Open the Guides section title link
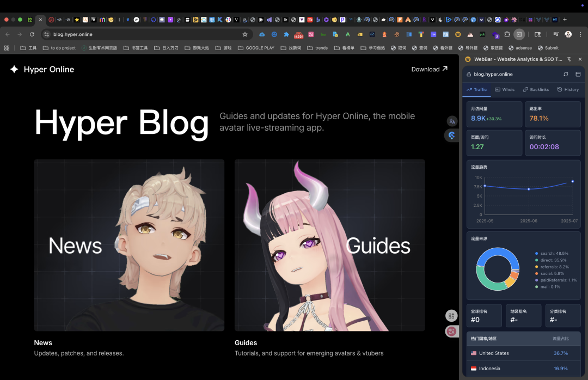Image resolution: width=588 pixels, height=380 pixels. (x=246, y=343)
